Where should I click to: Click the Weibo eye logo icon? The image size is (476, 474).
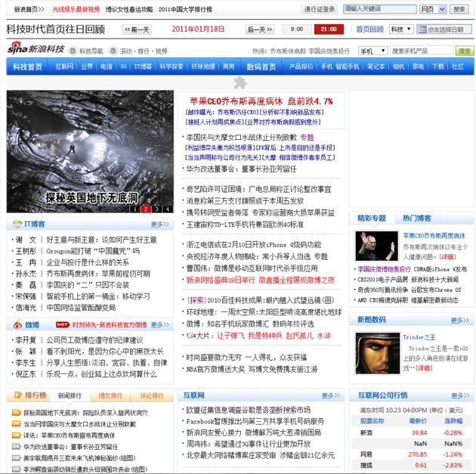[17, 324]
